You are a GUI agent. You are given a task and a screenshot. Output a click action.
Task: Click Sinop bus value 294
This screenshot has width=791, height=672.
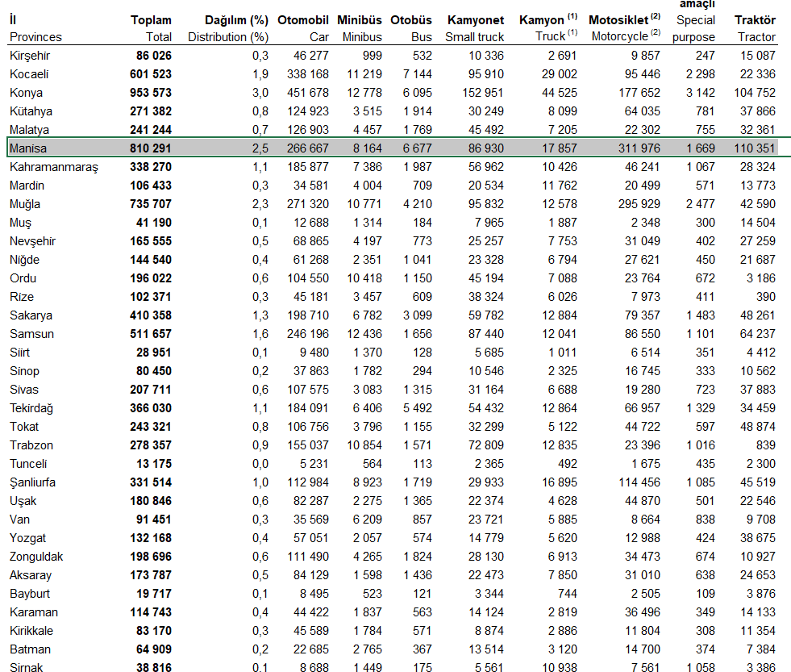tap(423, 371)
